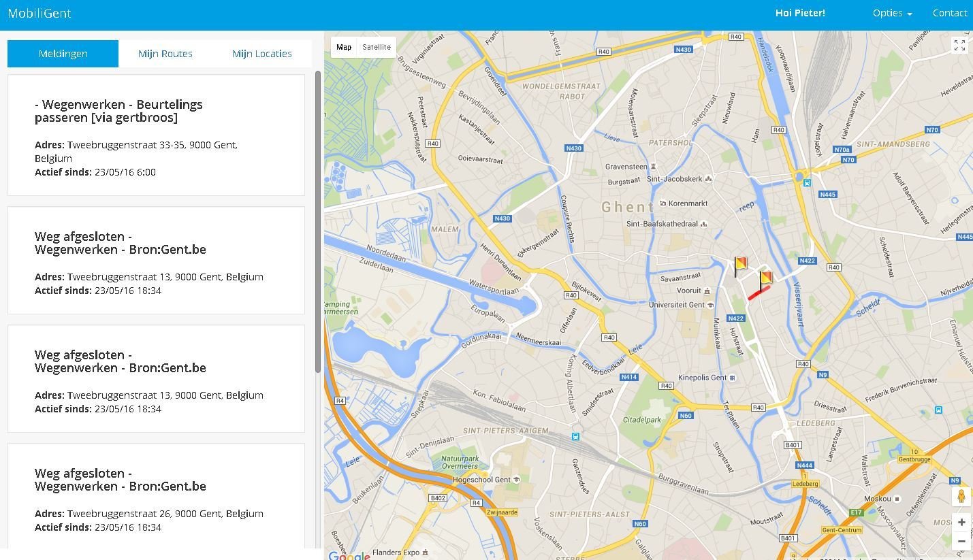Switch to the Mijn Routes tab
The width and height of the screenshot is (973, 560).
[x=165, y=54]
